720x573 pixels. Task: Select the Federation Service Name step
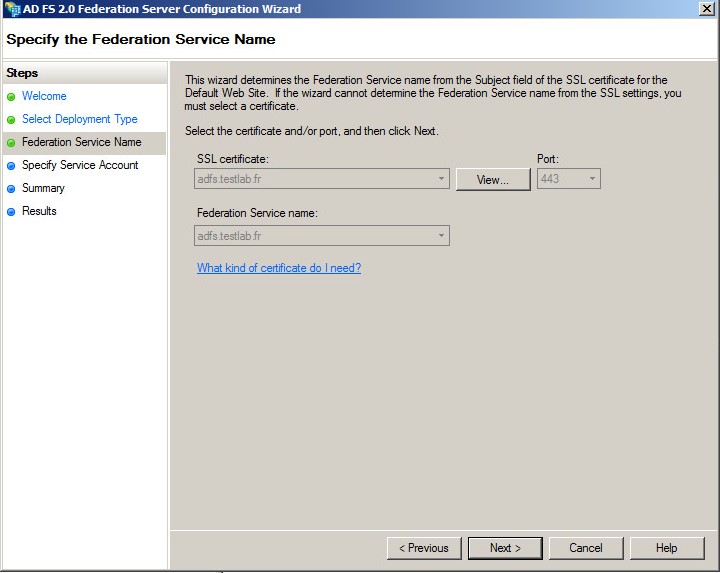tap(82, 142)
